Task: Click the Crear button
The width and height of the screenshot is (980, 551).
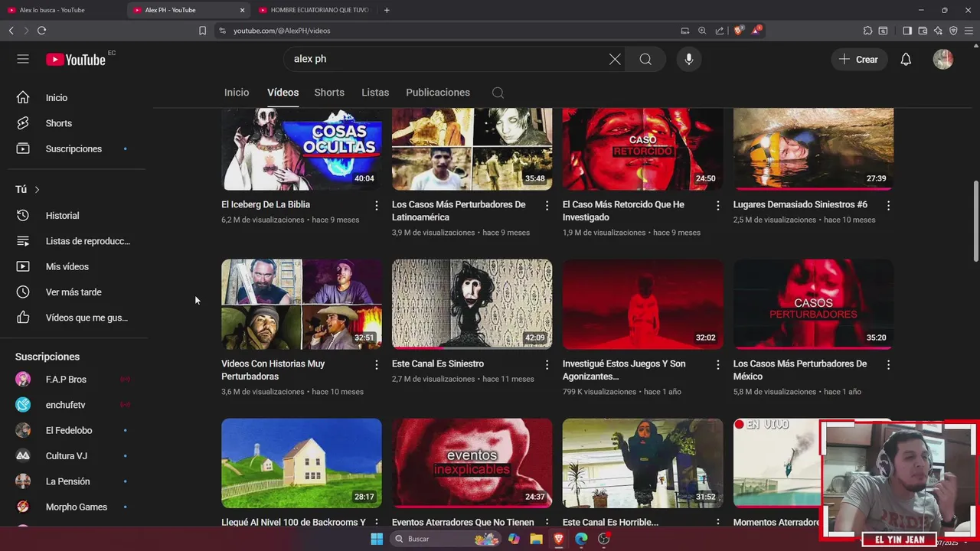Action: pos(859,59)
